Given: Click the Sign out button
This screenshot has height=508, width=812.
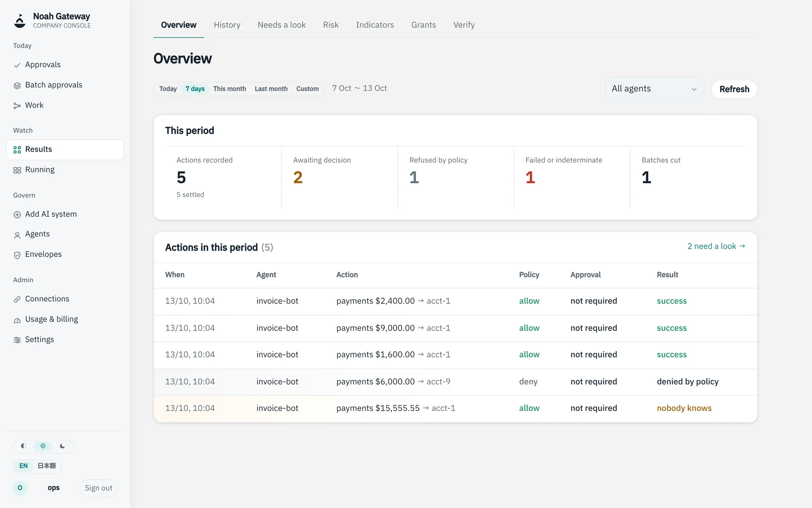Looking at the screenshot, I should pyautogui.click(x=98, y=488).
